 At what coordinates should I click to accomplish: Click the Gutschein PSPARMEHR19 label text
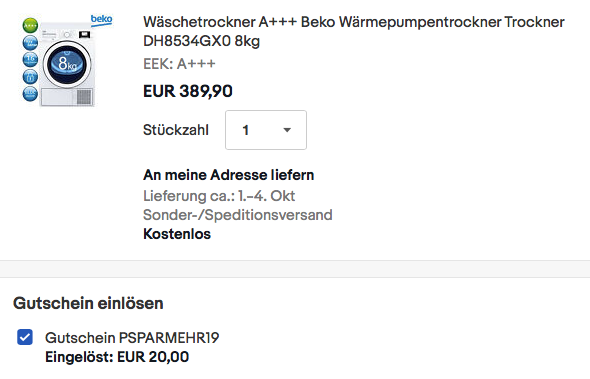click(132, 338)
